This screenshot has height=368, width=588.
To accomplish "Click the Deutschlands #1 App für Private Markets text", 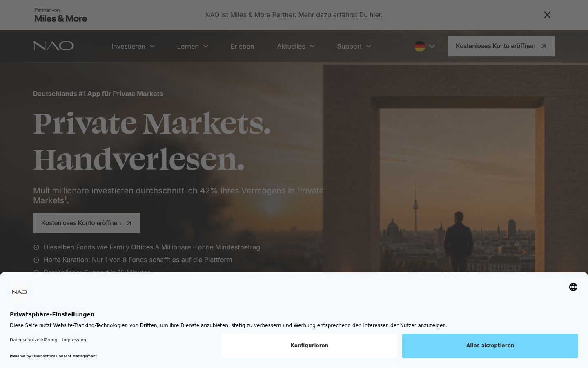I will click(x=98, y=94).
